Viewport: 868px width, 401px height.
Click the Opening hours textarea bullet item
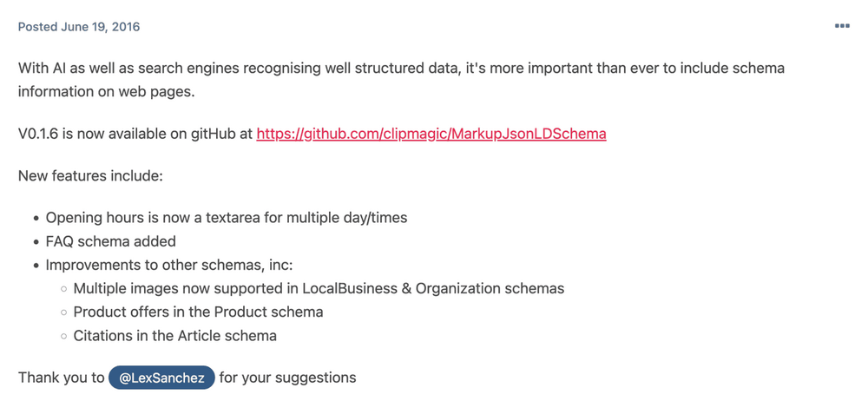226,218
